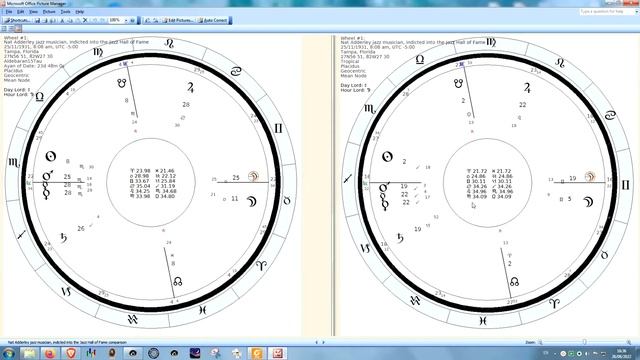Click the Auto Correct button
The width and height of the screenshot is (640, 360).
click(212, 20)
